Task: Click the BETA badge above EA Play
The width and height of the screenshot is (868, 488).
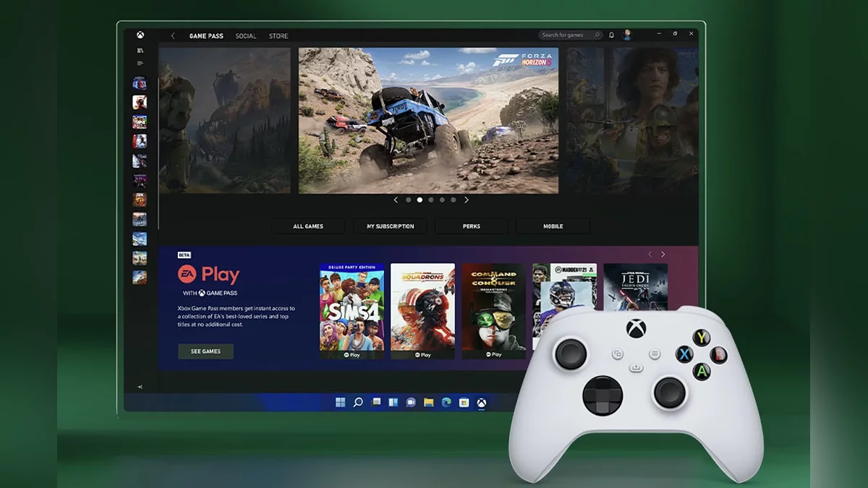Action: pos(184,255)
